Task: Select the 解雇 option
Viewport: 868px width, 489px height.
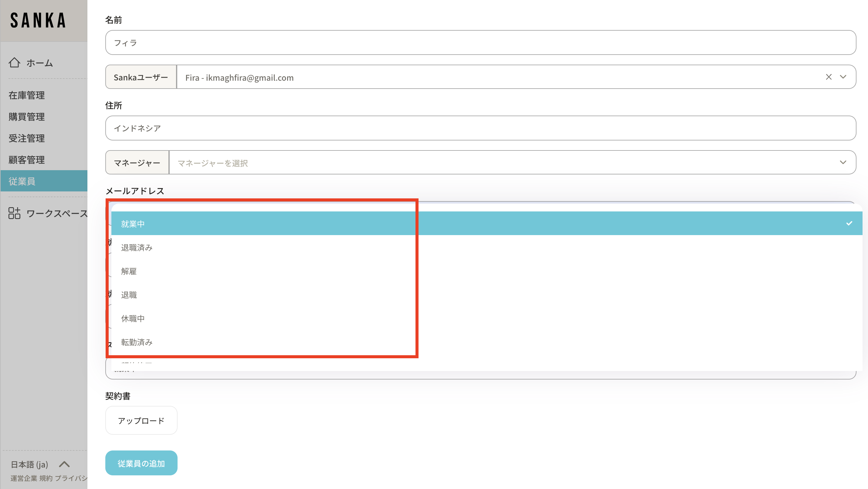Action: click(129, 271)
